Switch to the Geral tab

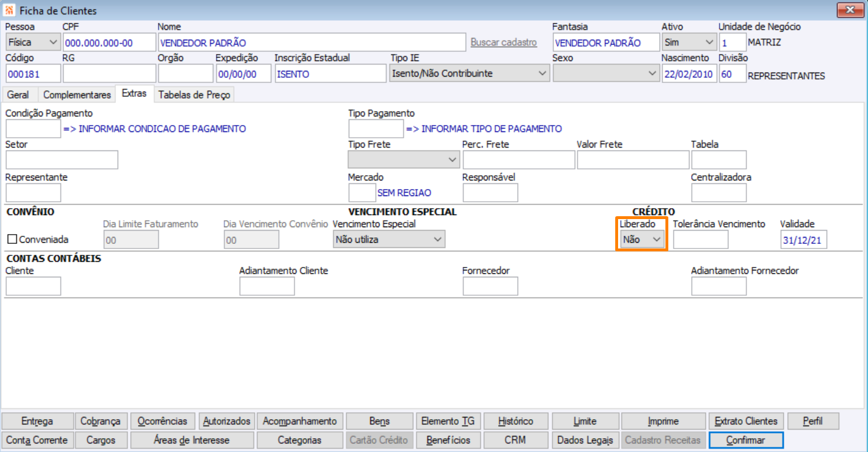point(18,95)
